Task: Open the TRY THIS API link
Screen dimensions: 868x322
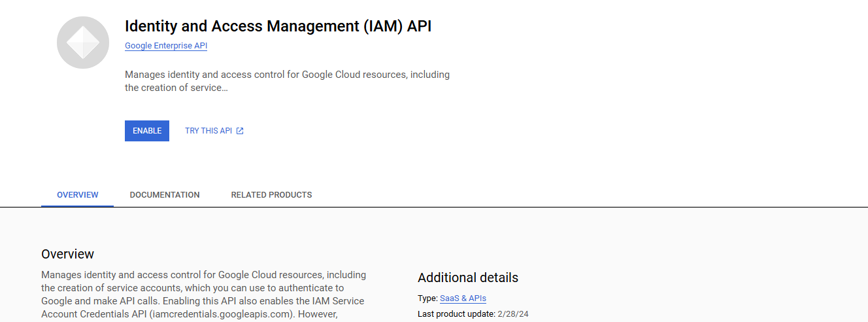Action: [209, 131]
